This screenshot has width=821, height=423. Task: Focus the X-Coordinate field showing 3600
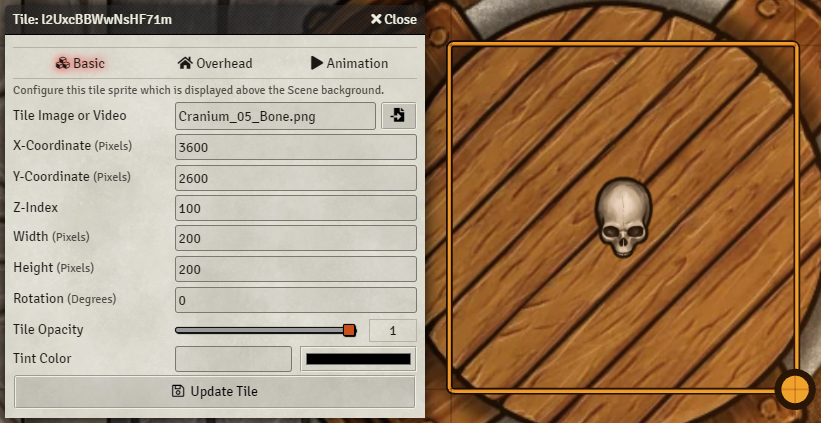coord(296,147)
